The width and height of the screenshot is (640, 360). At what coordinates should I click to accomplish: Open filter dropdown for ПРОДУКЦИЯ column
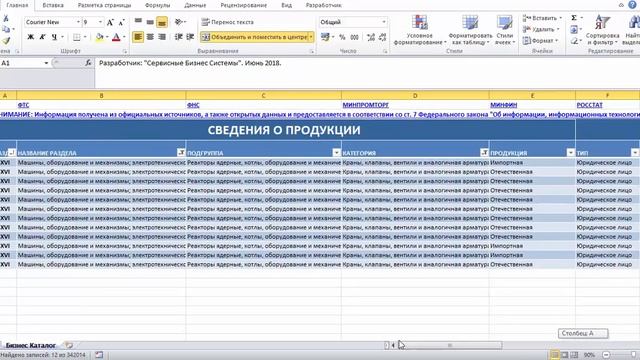click(571, 153)
